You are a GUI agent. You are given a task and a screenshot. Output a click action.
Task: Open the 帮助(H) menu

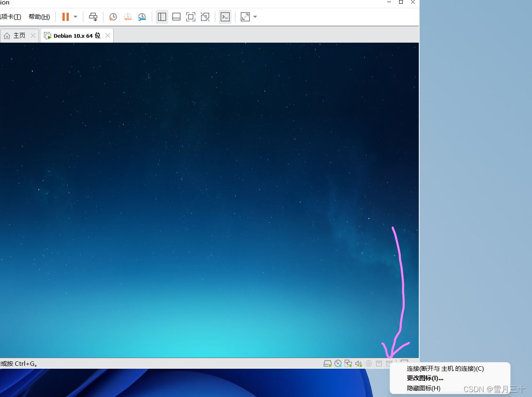coord(39,17)
